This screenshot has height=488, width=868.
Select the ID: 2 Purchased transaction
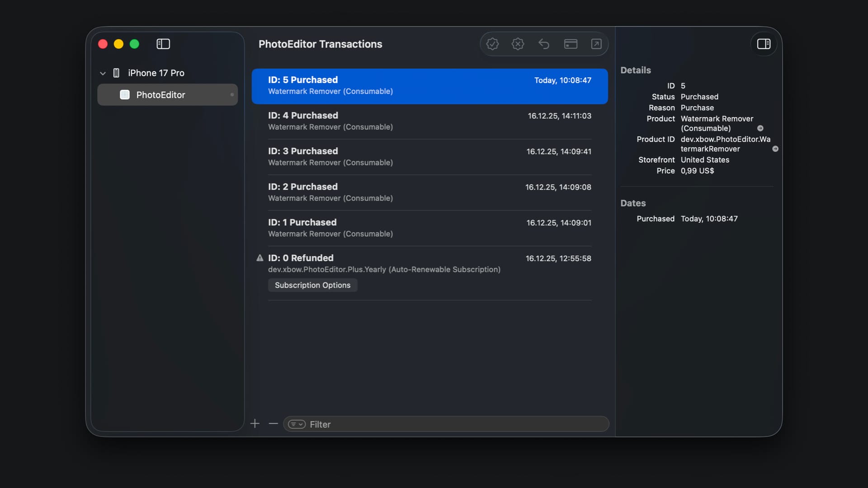[429, 192]
